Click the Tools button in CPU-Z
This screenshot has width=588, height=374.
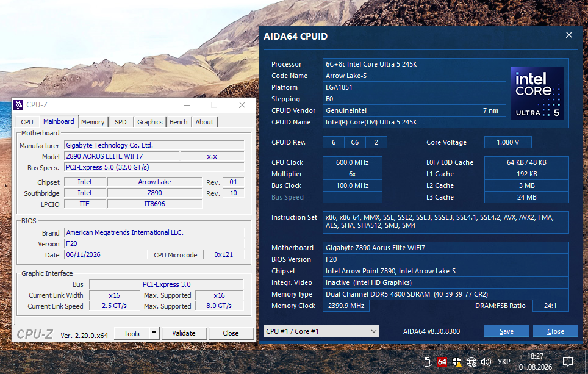[132, 333]
